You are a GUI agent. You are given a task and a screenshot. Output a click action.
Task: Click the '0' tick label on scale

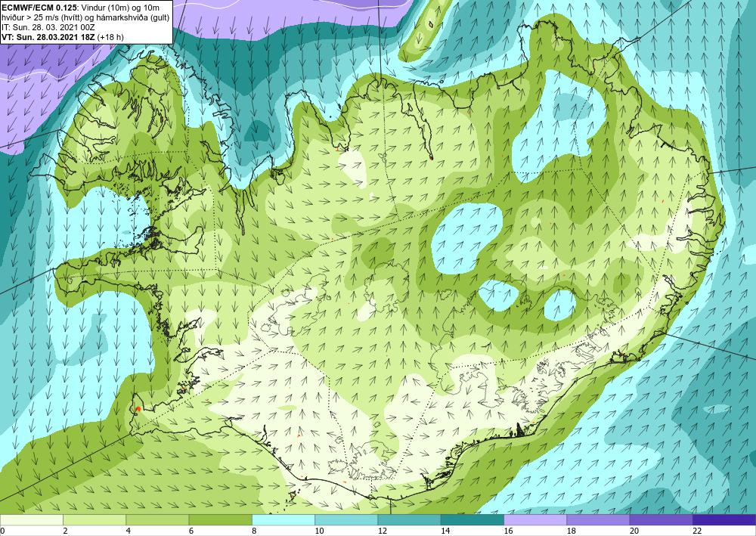pos(2,531)
